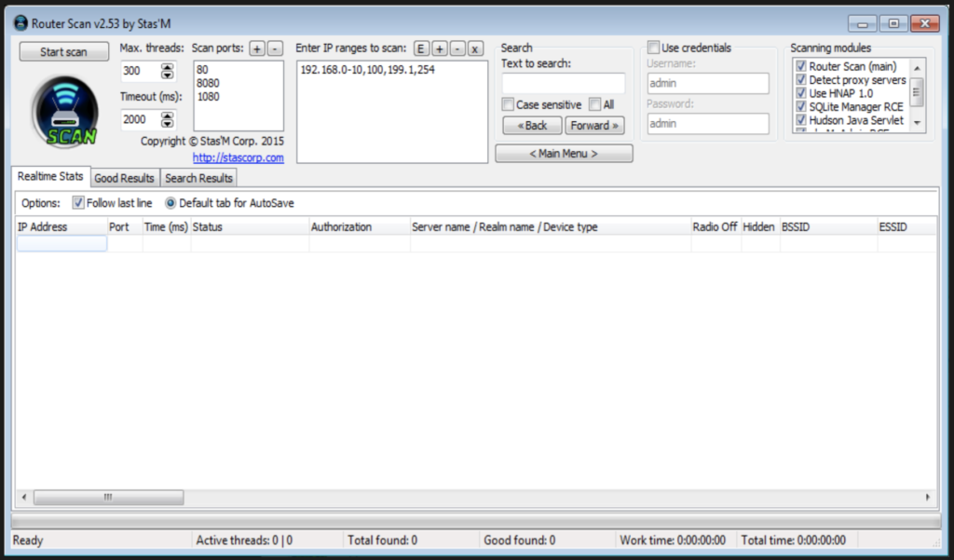This screenshot has height=560, width=954.
Task: Add a scan port with the plus button
Action: tap(257, 48)
